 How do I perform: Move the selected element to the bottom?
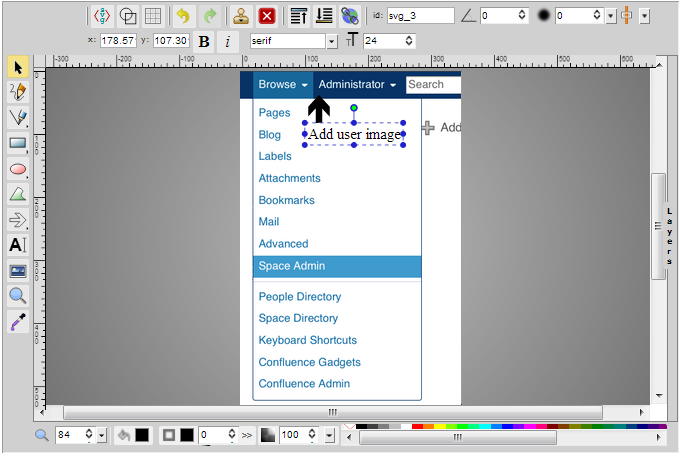click(325, 16)
